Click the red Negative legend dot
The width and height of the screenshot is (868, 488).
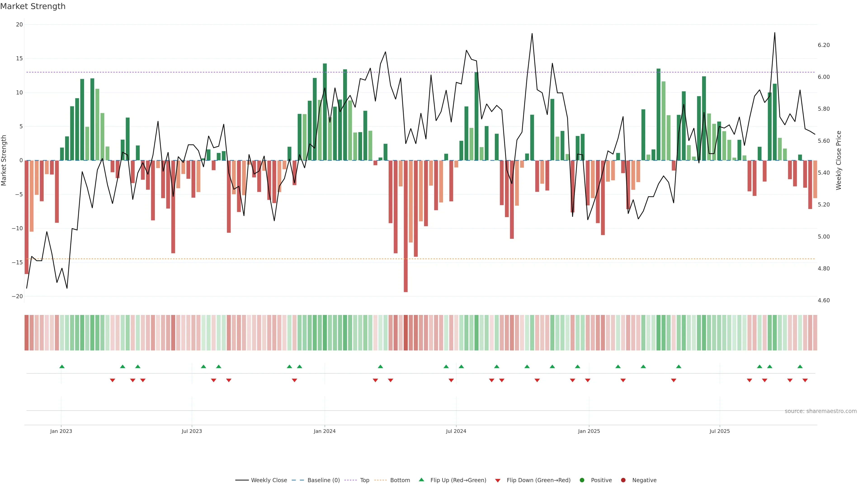pos(623,480)
